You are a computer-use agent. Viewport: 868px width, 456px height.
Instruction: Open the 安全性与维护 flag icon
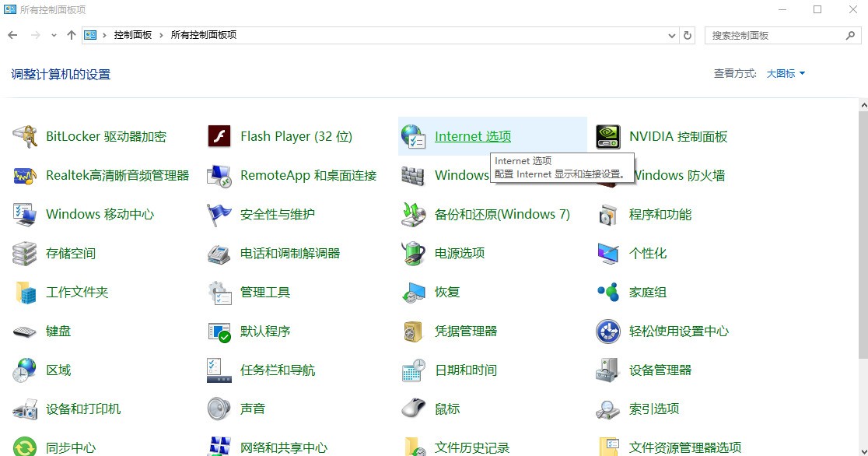219,215
